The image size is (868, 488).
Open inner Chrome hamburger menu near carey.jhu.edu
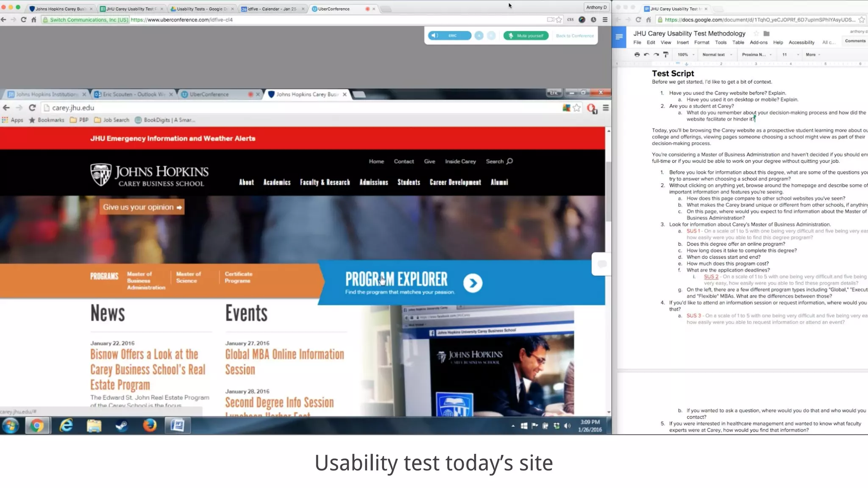(606, 108)
